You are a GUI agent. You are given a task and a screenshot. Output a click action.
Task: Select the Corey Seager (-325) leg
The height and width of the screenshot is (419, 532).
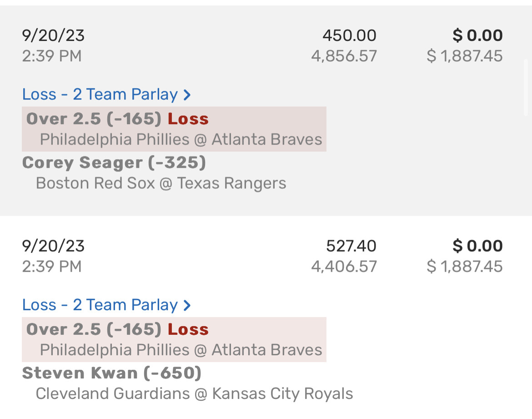click(x=114, y=162)
